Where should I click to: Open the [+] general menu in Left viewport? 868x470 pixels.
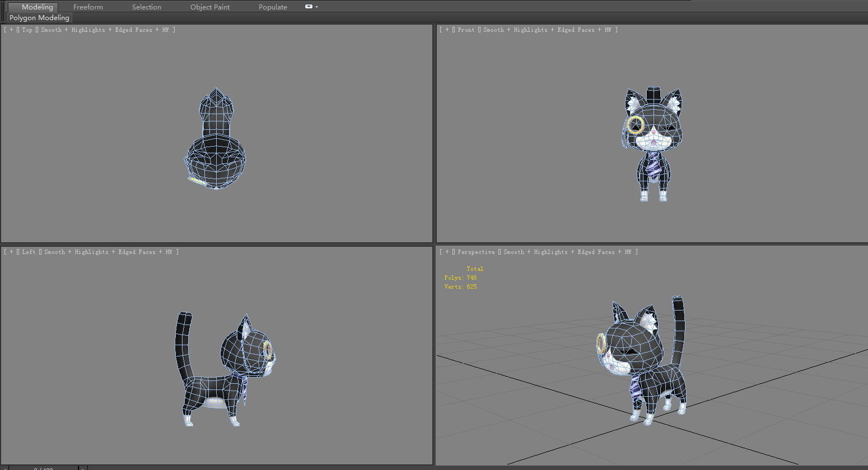pos(11,252)
